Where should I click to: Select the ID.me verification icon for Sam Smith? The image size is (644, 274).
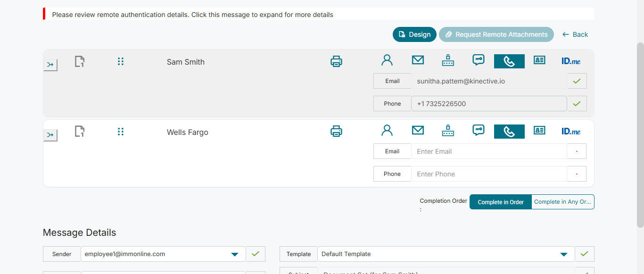click(x=571, y=61)
